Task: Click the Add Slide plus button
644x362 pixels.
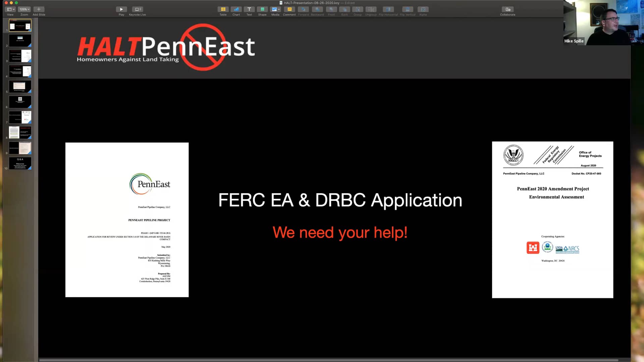Action: (39, 9)
